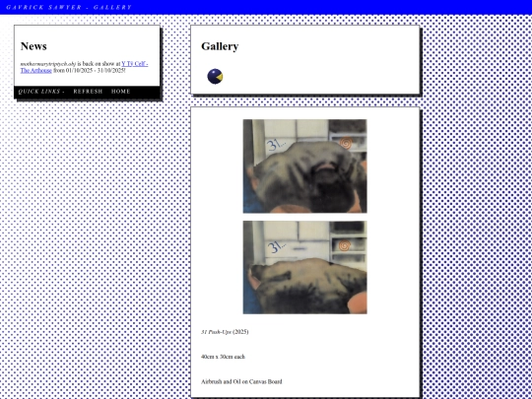Click the News heading
Image resolution: width=532 pixels, height=399 pixels.
tap(33, 46)
